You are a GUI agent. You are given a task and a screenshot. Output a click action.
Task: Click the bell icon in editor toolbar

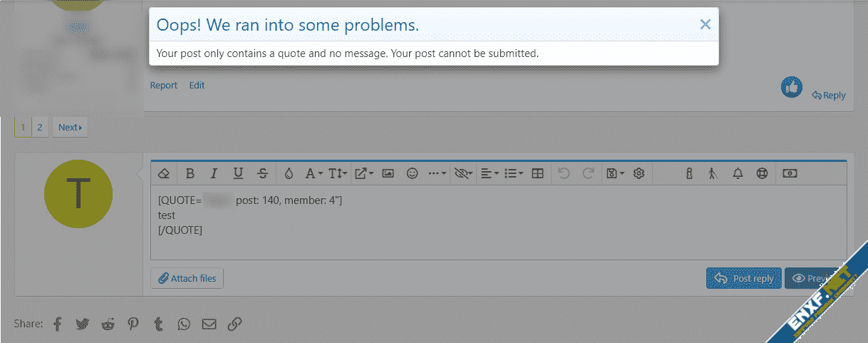[x=738, y=173]
